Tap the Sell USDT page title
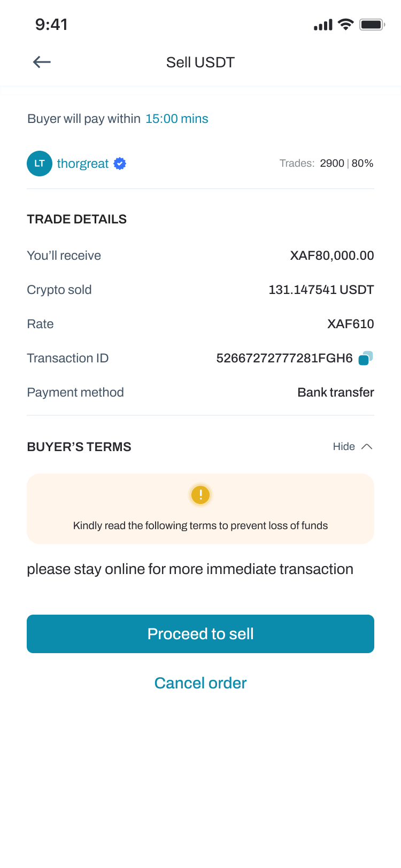The width and height of the screenshot is (401, 868). pyautogui.click(x=200, y=63)
